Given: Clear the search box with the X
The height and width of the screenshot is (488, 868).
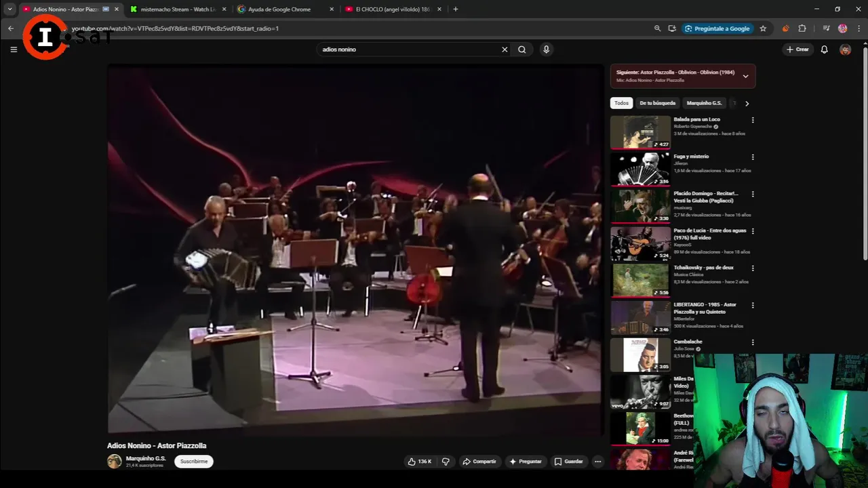Looking at the screenshot, I should click(505, 49).
